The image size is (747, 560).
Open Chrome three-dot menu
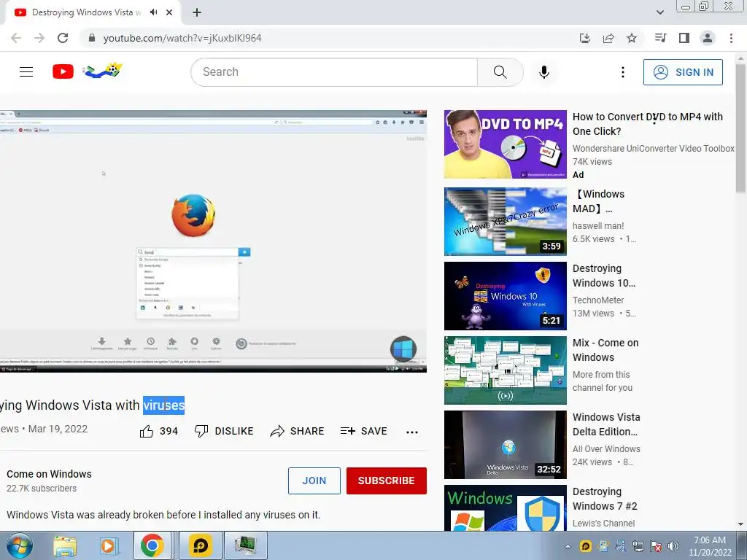(x=731, y=38)
